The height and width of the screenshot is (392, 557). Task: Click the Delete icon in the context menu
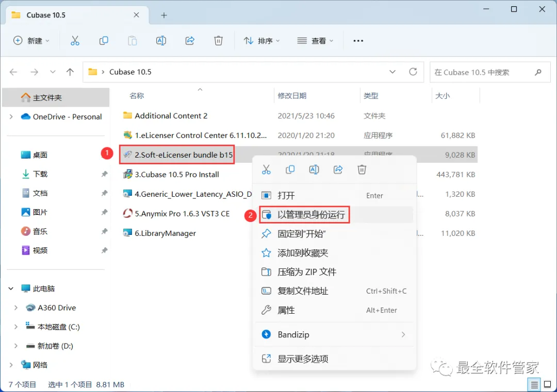[362, 169]
